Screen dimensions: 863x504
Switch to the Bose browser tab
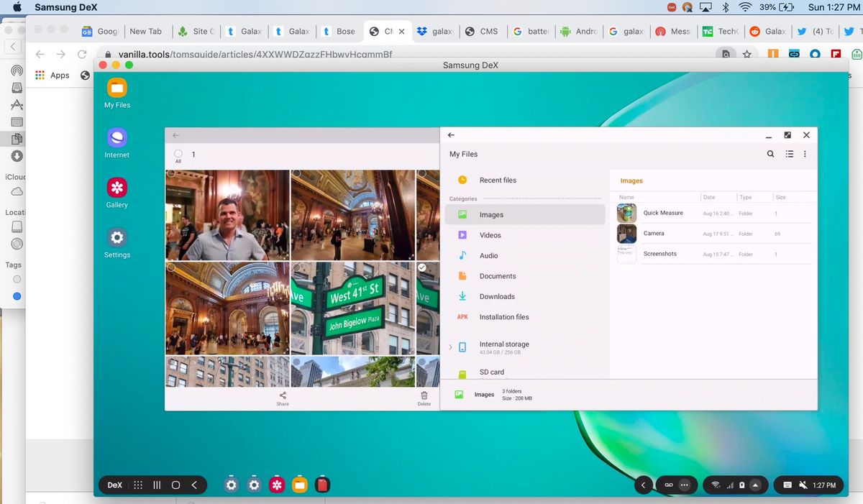click(341, 32)
